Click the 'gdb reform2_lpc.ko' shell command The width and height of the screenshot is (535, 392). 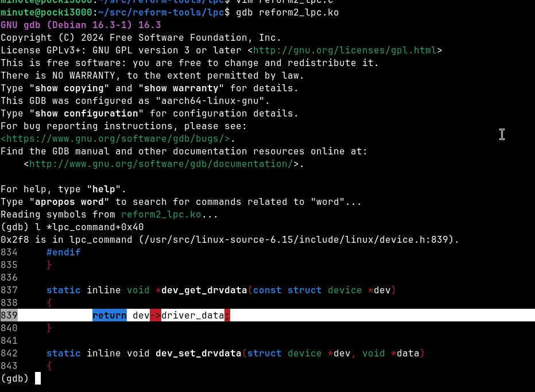287,12
